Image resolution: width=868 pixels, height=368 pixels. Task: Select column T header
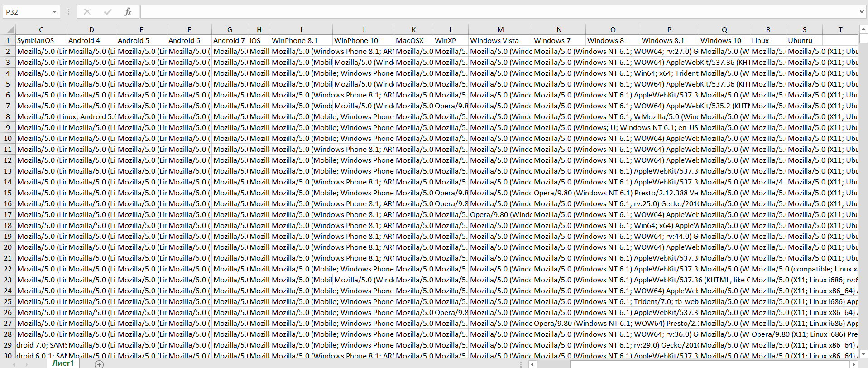840,30
